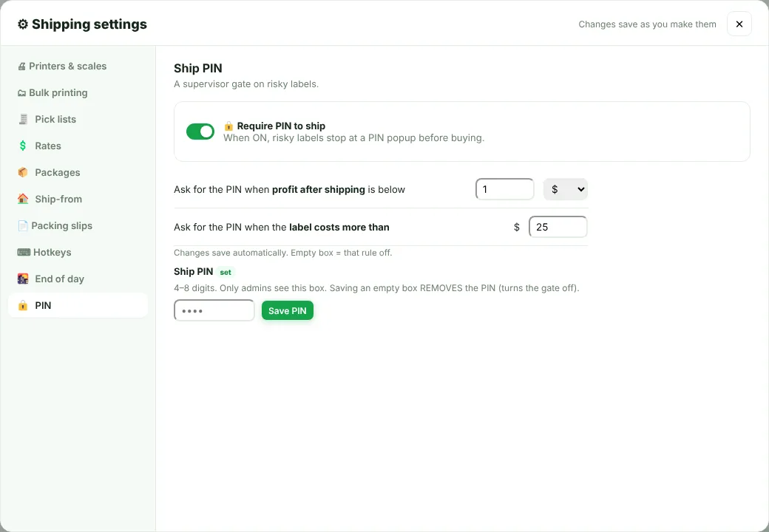Click the Bulk printing sidebar icon
The height and width of the screenshot is (532, 769).
click(21, 93)
